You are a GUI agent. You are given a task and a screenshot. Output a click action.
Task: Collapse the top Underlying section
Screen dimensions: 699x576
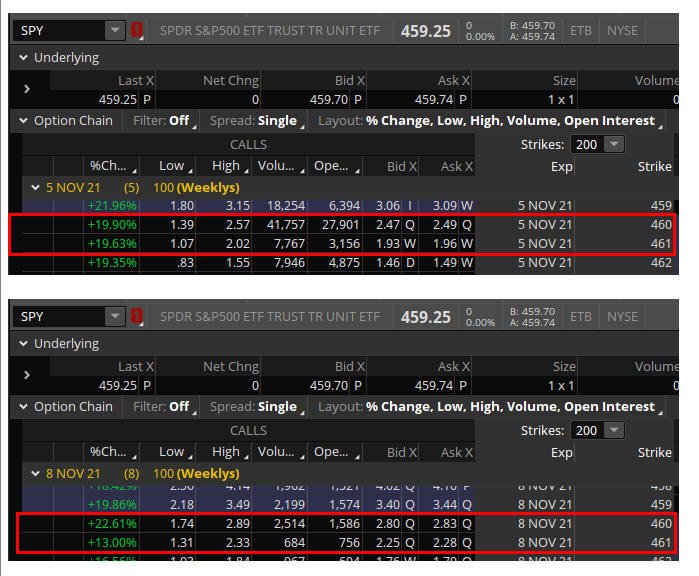[x=23, y=58]
